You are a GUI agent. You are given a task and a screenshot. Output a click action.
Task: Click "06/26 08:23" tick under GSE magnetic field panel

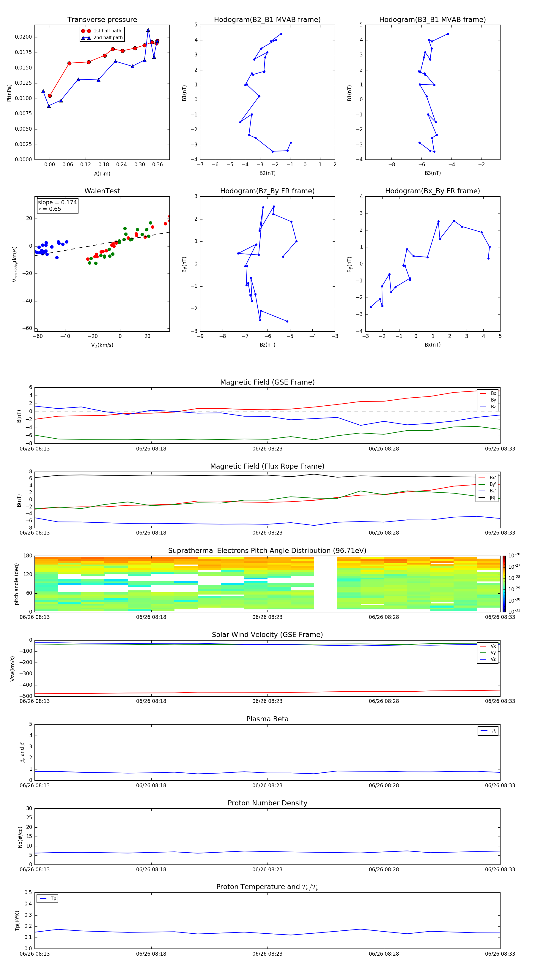point(267,448)
